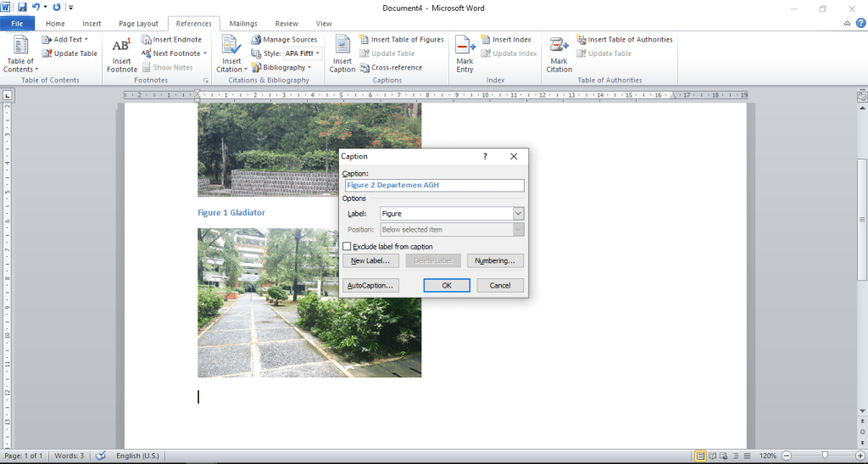Click the Insert Footnote icon
The width and height of the screenshot is (868, 464).
point(121,47)
